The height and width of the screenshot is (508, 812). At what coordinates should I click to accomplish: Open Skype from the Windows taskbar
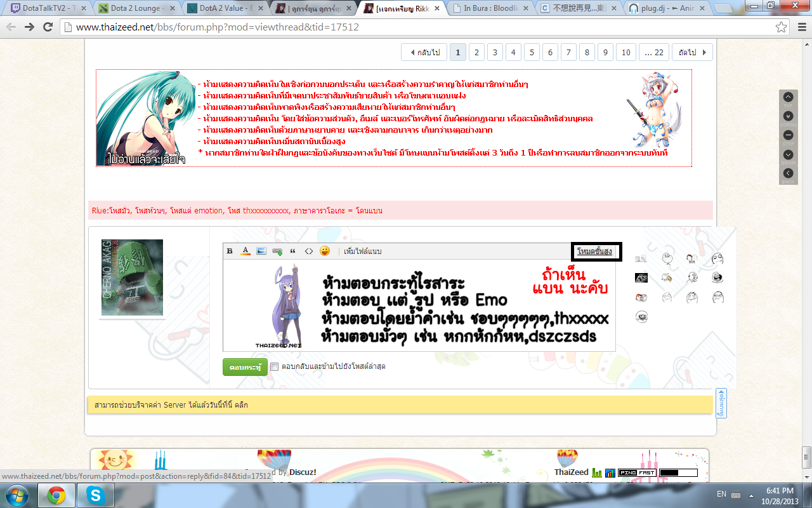coord(95,495)
